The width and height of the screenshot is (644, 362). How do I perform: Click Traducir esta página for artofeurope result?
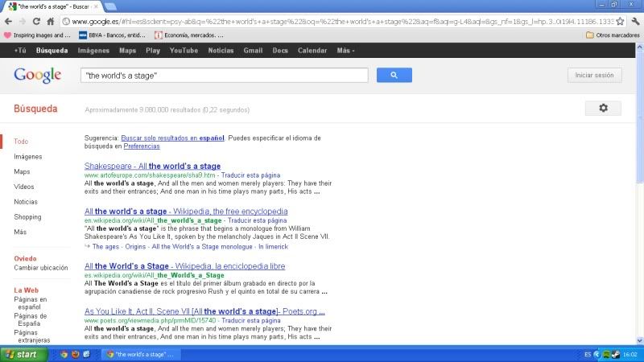(x=250, y=175)
